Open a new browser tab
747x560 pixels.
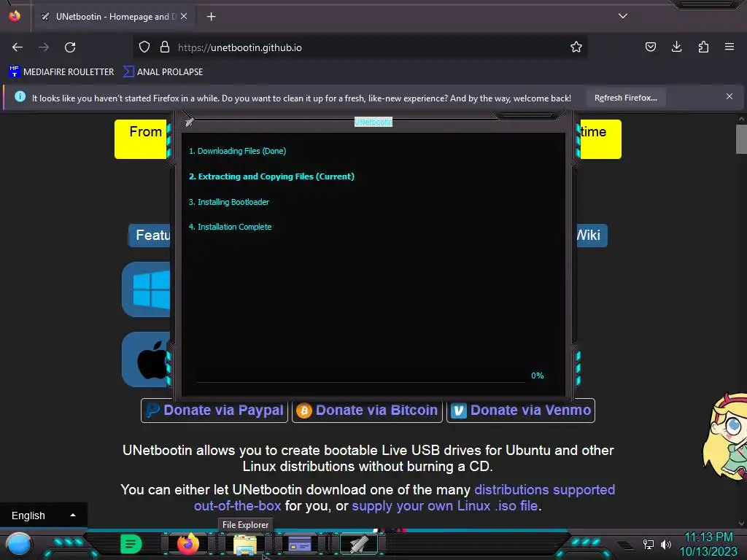(x=211, y=17)
